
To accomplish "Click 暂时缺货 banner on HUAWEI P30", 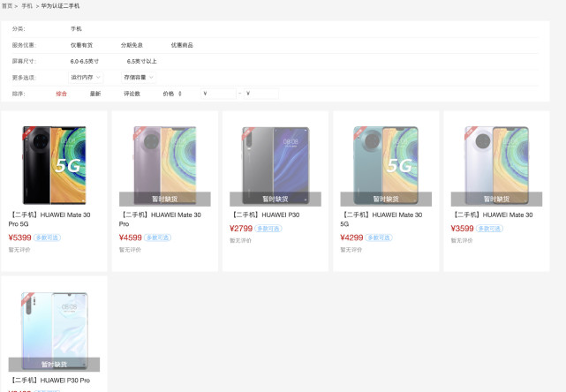I will coord(275,199).
